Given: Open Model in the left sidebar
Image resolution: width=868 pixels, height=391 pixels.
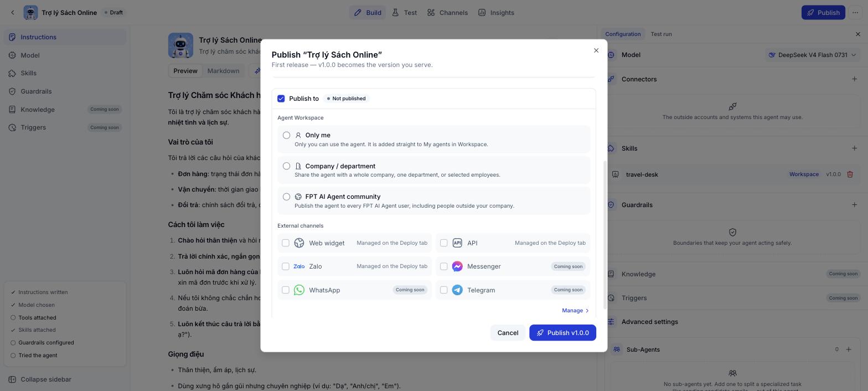Looking at the screenshot, I should [x=65, y=55].
